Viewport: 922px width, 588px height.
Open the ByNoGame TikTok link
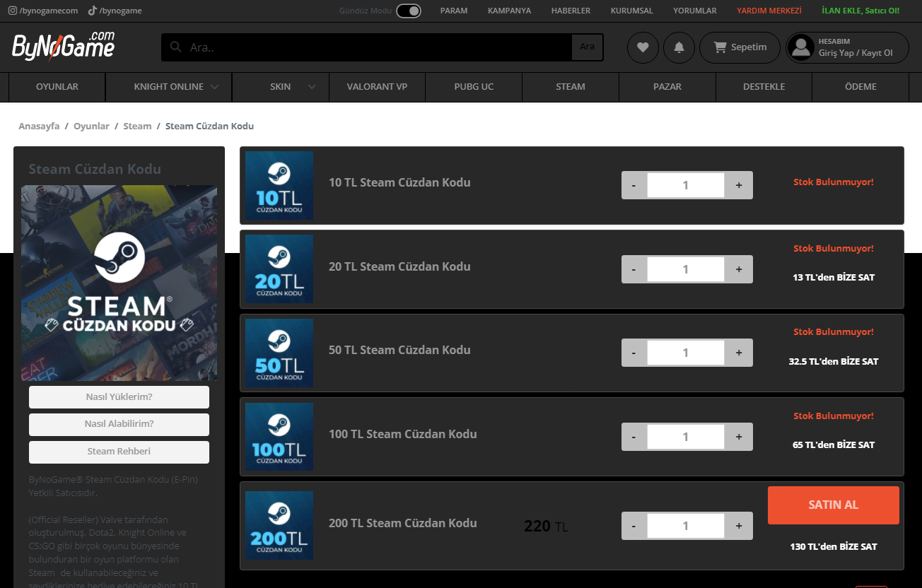click(x=115, y=11)
